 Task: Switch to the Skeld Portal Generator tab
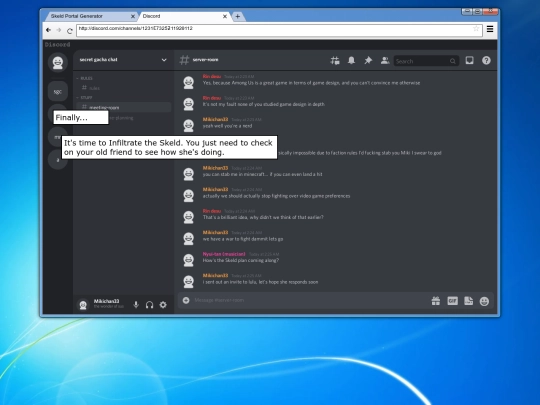[x=90, y=16]
